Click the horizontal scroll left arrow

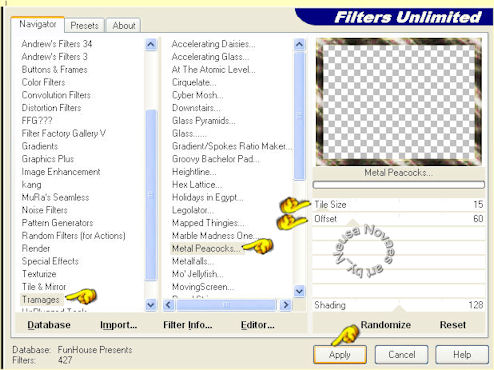coord(169,305)
